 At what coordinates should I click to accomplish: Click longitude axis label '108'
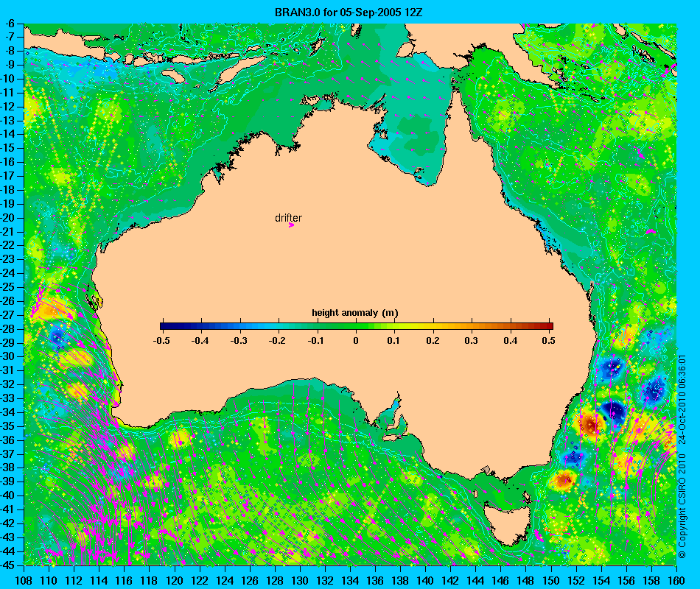(x=24, y=580)
